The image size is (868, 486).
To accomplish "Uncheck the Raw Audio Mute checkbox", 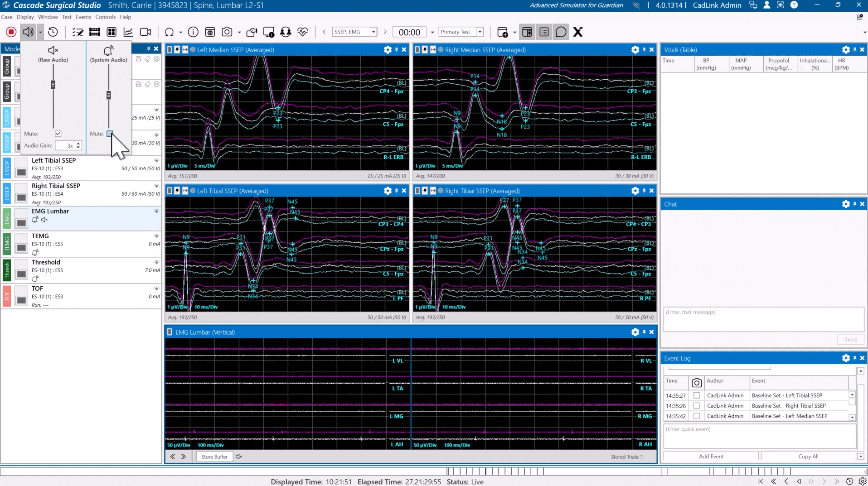I will point(58,134).
